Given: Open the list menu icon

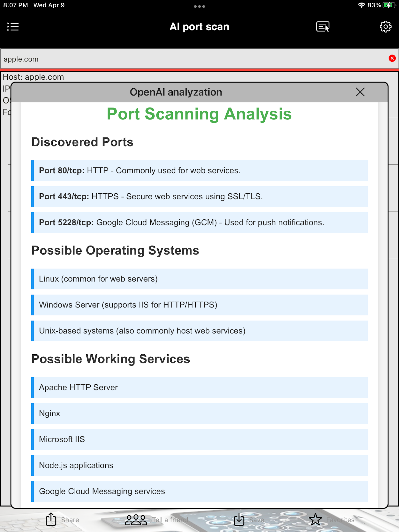Looking at the screenshot, I should tap(13, 27).
